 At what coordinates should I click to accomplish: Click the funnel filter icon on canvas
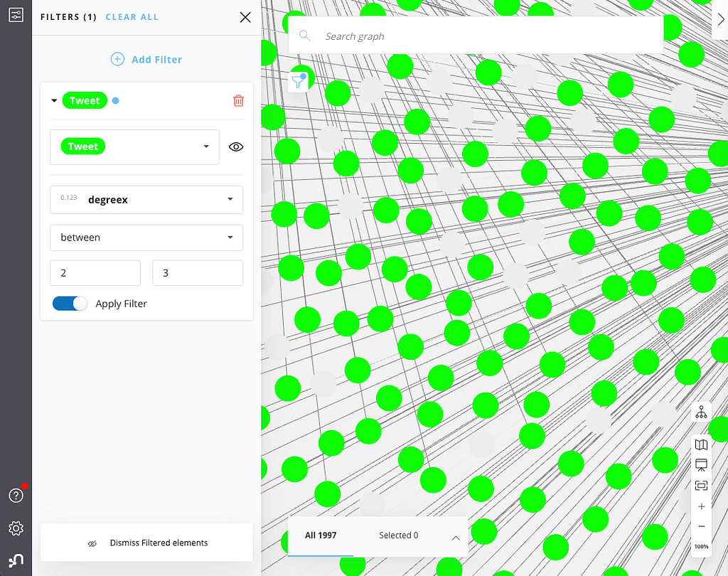click(x=298, y=82)
